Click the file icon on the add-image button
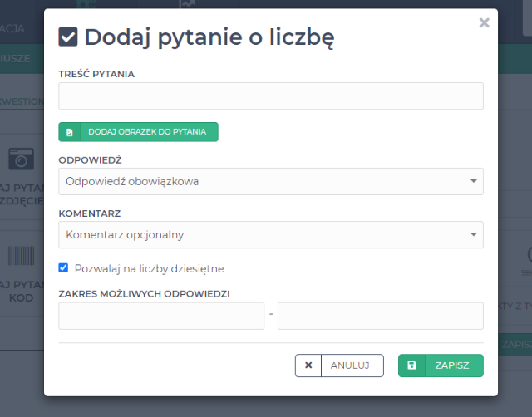Viewport: 532px width, 417px height. 70,132
